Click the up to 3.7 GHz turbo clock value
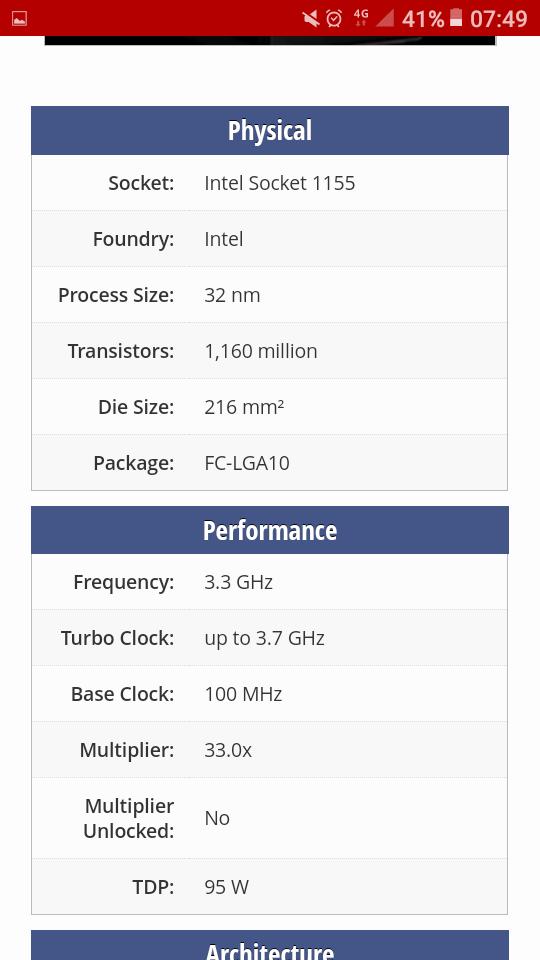This screenshot has height=960, width=540. click(x=264, y=638)
